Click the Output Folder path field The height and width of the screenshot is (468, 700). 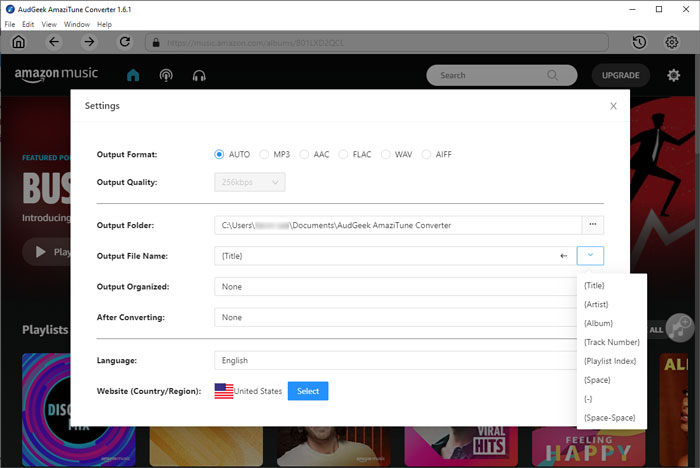(398, 225)
